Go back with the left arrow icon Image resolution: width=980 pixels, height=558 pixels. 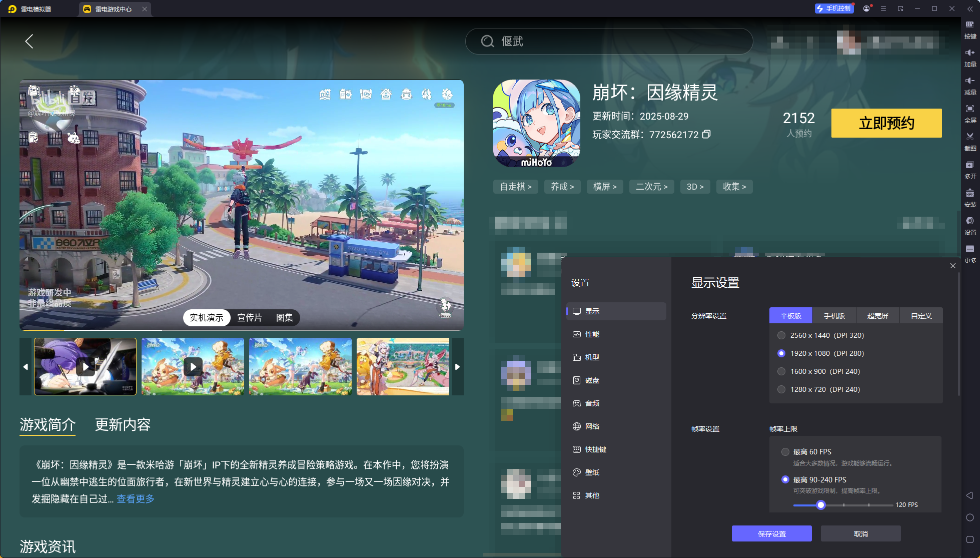[29, 41]
